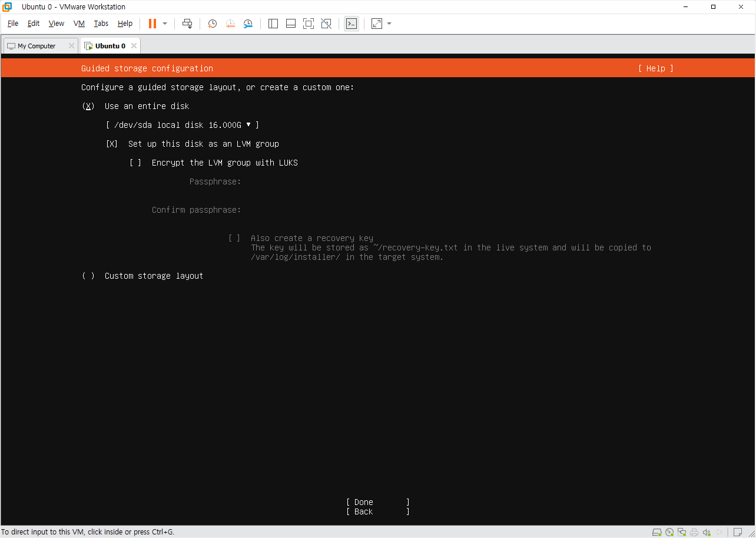Click the '/var/log/installer/' description line

click(347, 257)
